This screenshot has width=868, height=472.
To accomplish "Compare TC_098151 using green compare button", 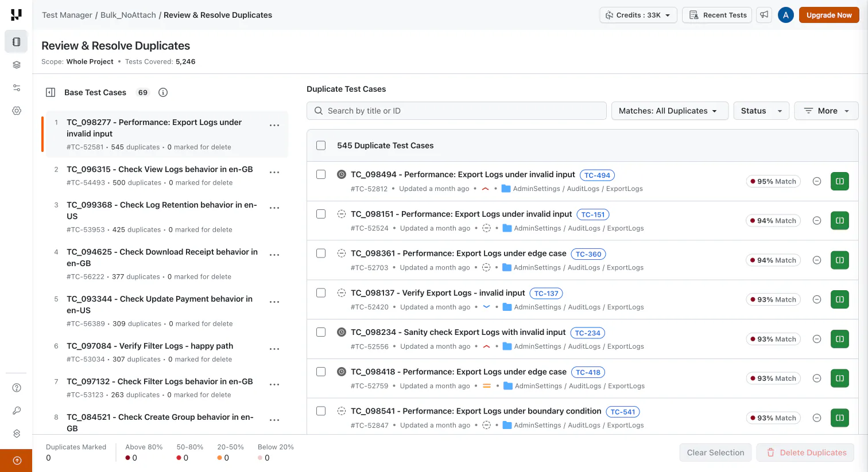I will 840,221.
